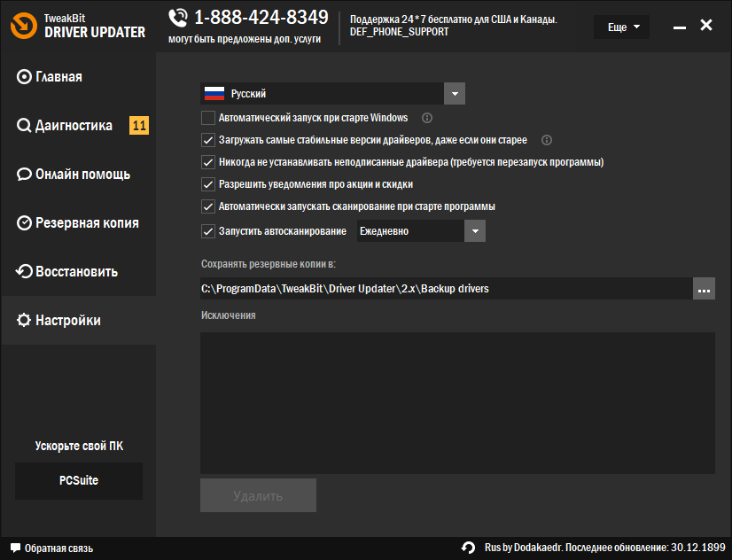Click the Настройки gear icon
732x560 pixels.
coord(24,320)
